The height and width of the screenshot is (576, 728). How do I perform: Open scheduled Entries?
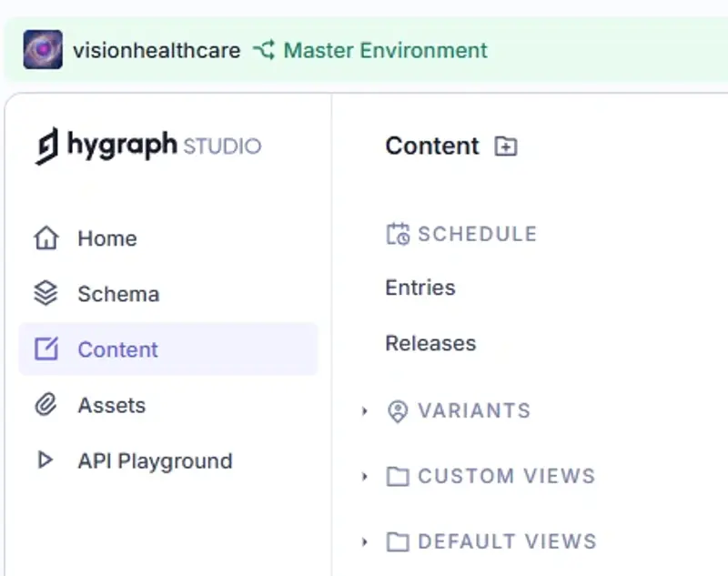pyautogui.click(x=420, y=288)
